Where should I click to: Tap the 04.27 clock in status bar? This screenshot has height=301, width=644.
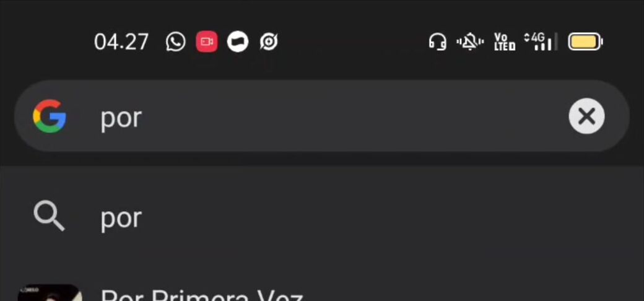click(121, 42)
